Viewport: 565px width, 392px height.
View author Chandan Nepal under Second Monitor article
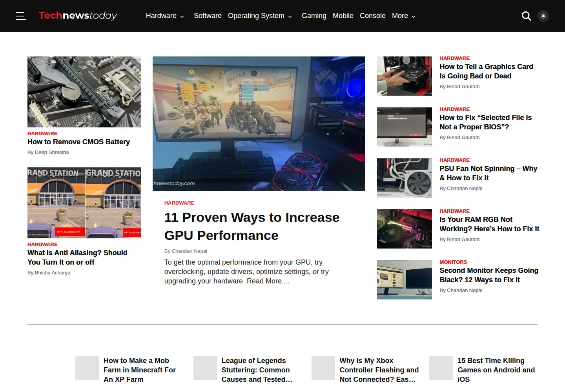[x=465, y=290]
